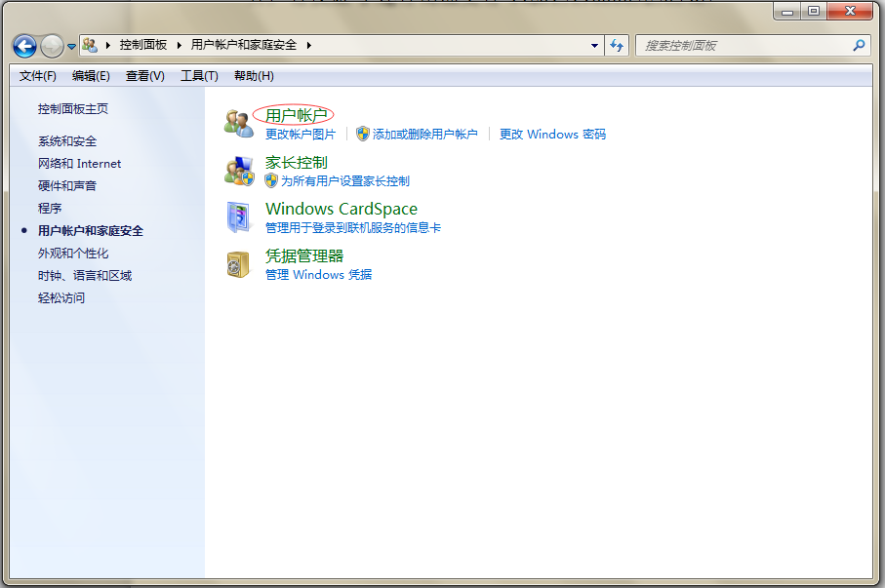The height and width of the screenshot is (588, 885).
Task: Click shield icon beside 为所有用户设置家长控制
Action: pyautogui.click(x=271, y=180)
